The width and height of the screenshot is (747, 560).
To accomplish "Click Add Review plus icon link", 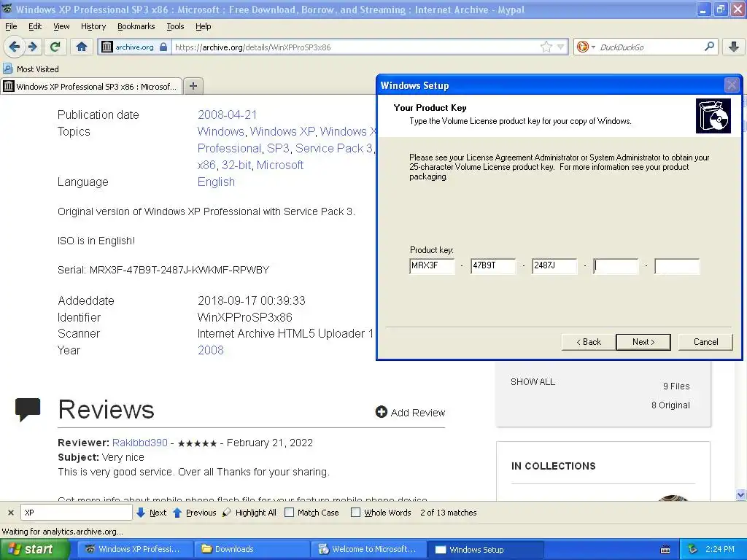I will point(410,413).
